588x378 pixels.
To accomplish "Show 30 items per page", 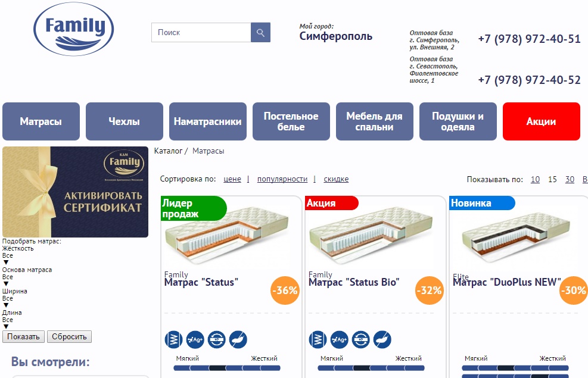I will [x=570, y=179].
